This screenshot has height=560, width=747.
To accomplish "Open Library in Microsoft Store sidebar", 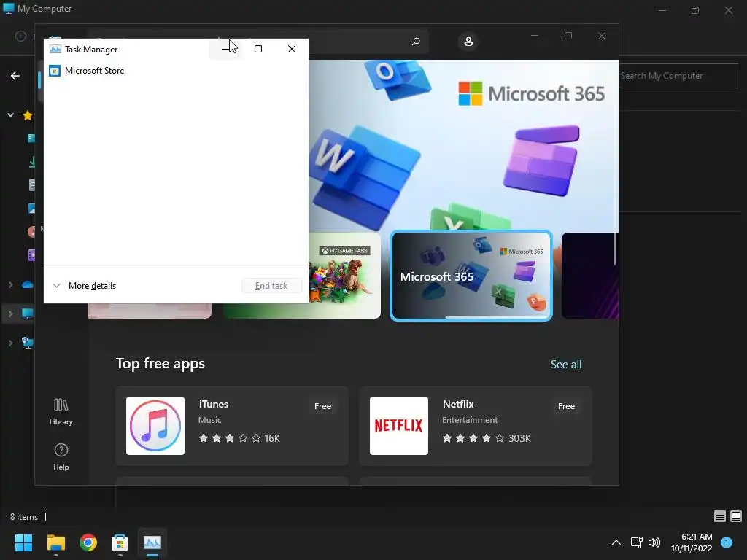I will 61,412.
